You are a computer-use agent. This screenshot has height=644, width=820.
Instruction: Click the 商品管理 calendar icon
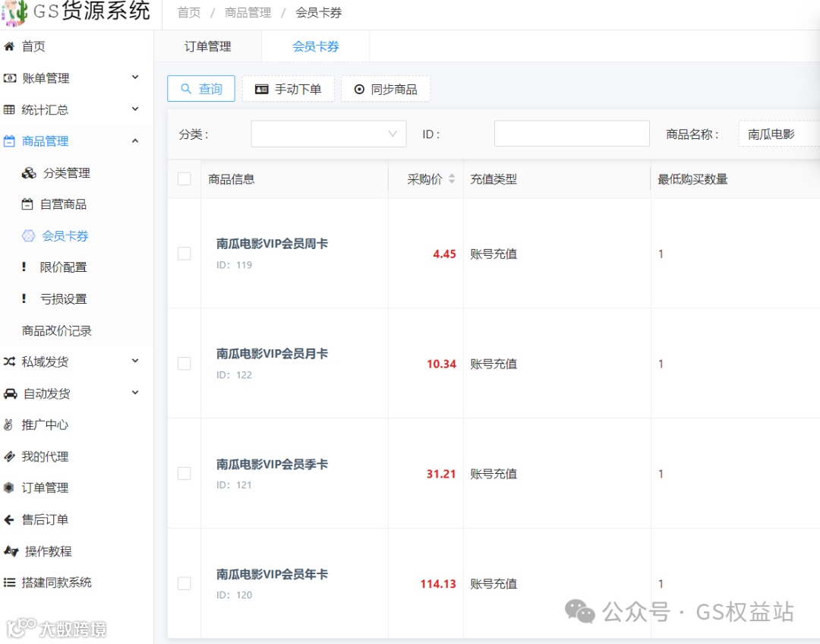coord(9,141)
